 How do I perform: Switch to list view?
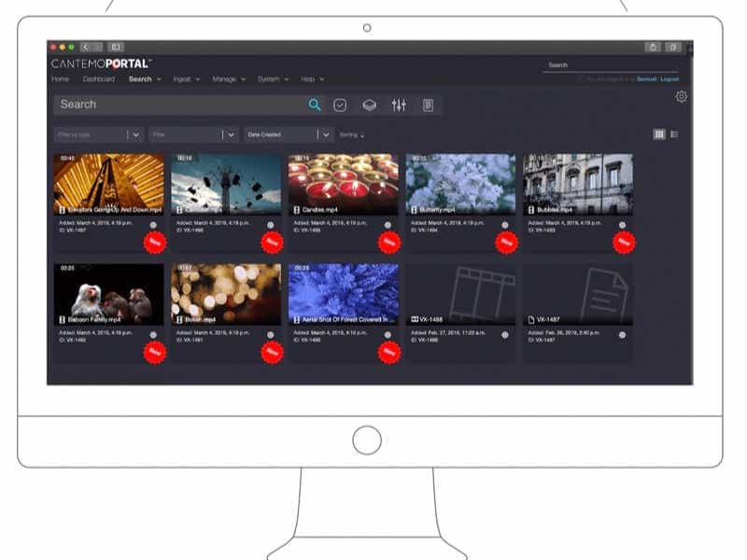tap(674, 134)
